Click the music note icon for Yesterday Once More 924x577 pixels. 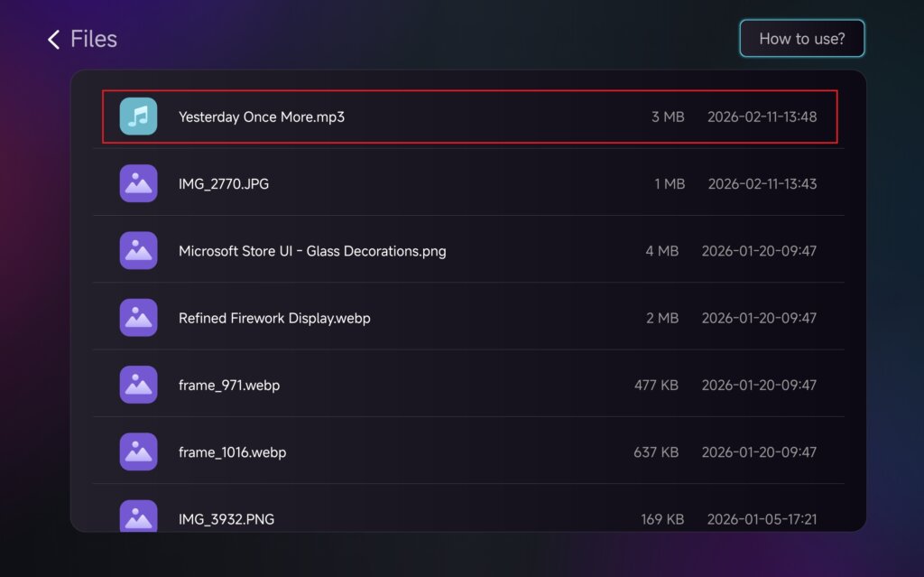pos(138,116)
